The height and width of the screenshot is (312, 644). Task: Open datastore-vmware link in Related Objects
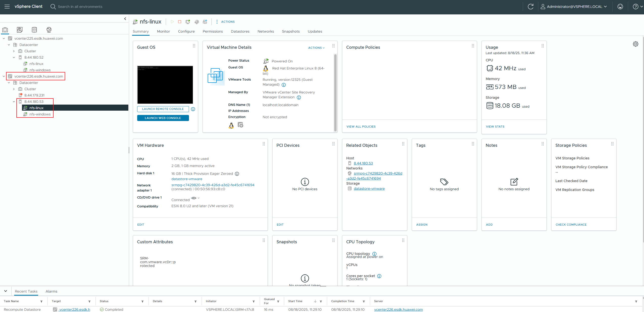click(x=369, y=189)
